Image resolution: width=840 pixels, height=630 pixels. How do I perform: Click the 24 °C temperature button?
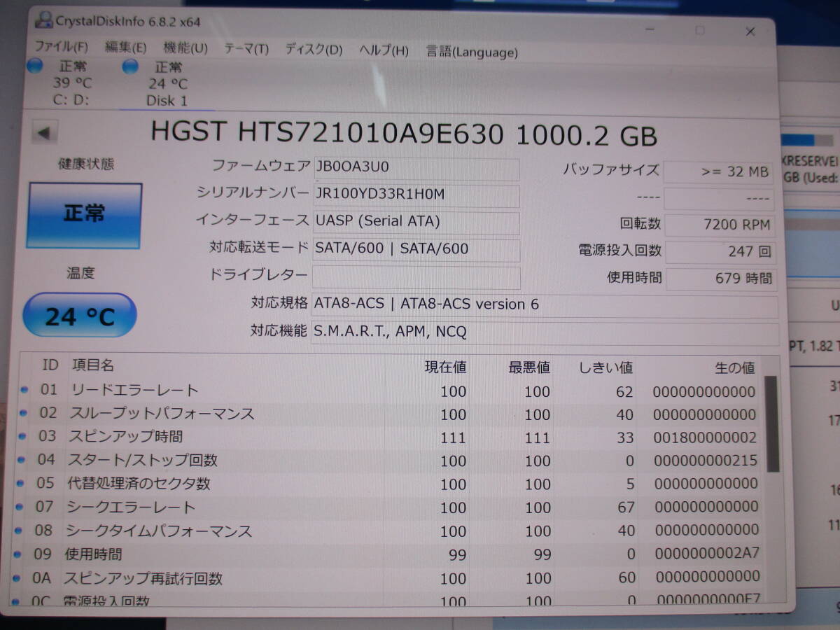coord(80,316)
